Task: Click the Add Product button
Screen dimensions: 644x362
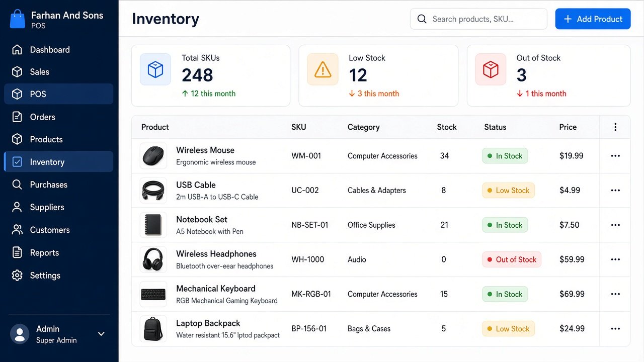Action: 593,19
